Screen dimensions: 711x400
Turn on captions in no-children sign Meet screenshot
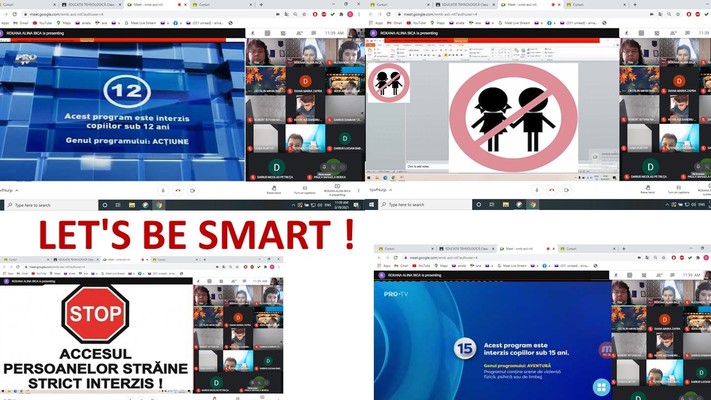678,190
